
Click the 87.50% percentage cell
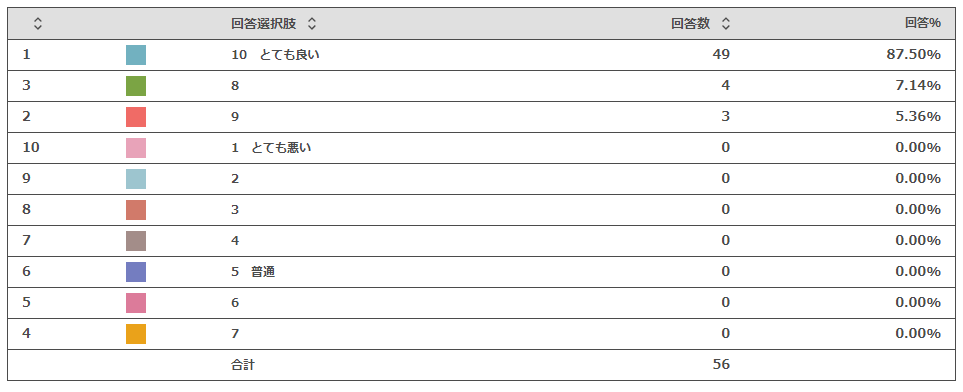point(913,55)
